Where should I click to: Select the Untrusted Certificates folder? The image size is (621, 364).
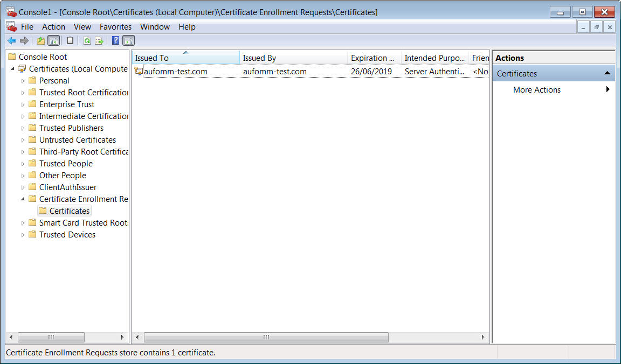click(77, 140)
